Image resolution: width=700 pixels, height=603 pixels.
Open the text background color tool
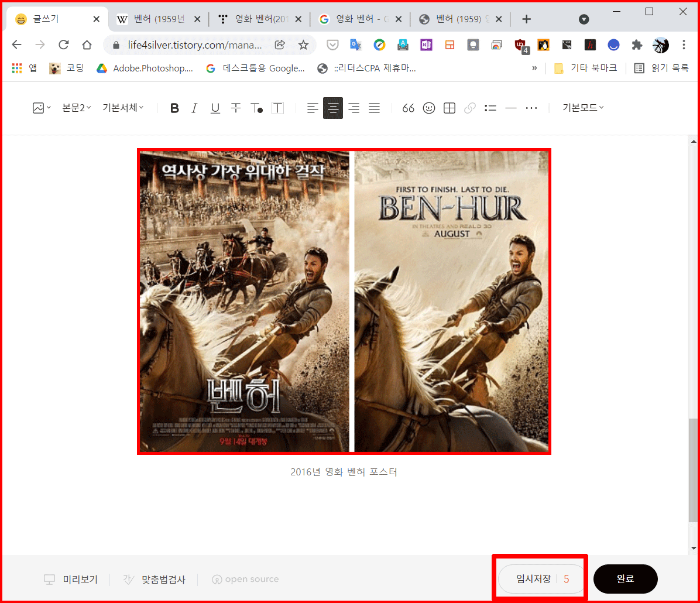[x=277, y=108]
